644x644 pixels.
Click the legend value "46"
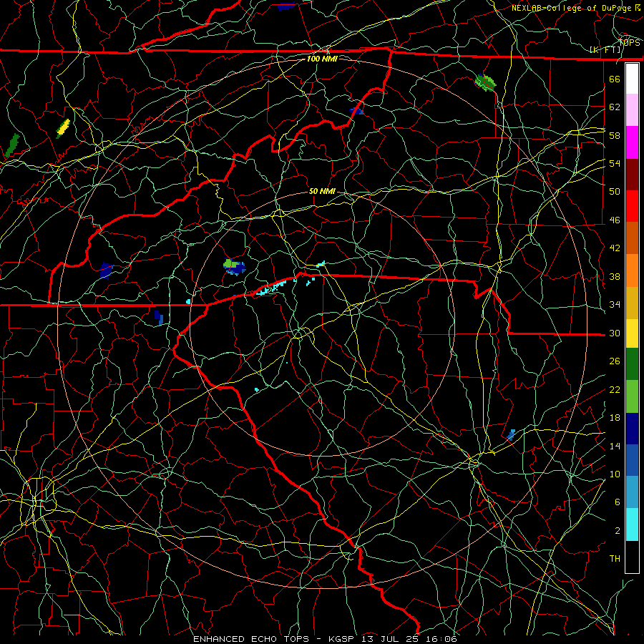point(615,220)
